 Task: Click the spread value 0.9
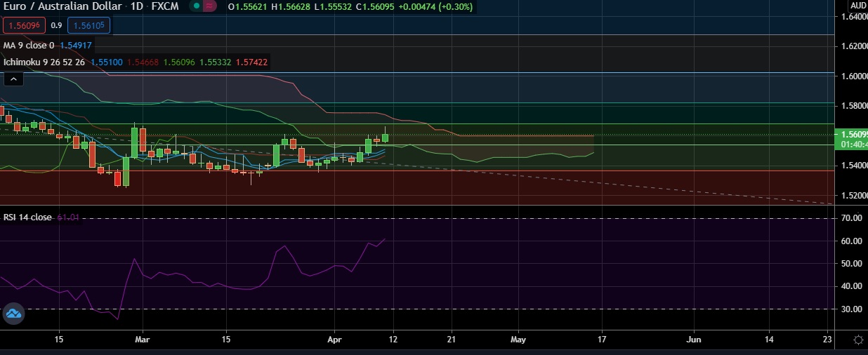pyautogui.click(x=57, y=26)
